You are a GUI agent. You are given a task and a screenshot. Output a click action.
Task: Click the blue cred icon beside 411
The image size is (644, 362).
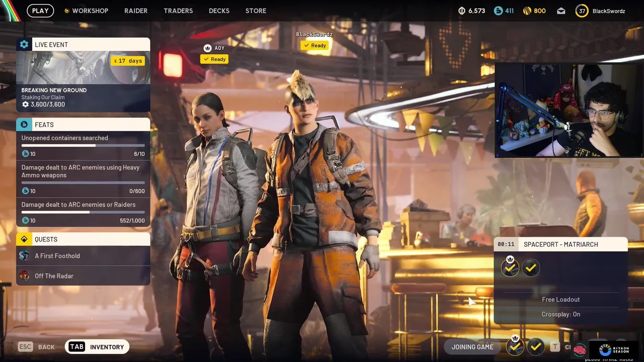(498, 11)
